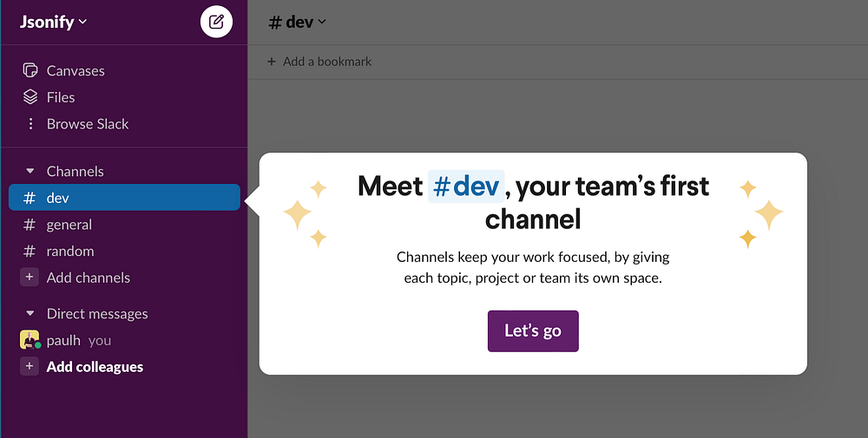Open the Jsonify workspace dropdown menu
Screen dimensions: 868x438
[54, 22]
